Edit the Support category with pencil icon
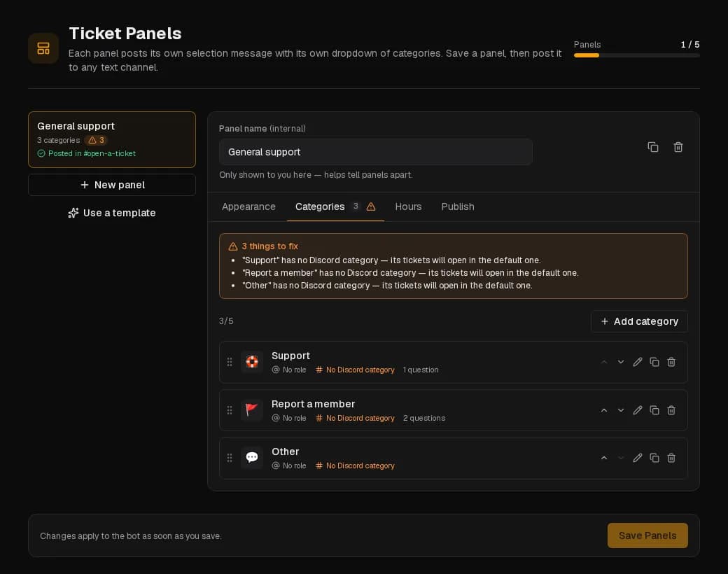Image resolution: width=728 pixels, height=574 pixels. (638, 362)
